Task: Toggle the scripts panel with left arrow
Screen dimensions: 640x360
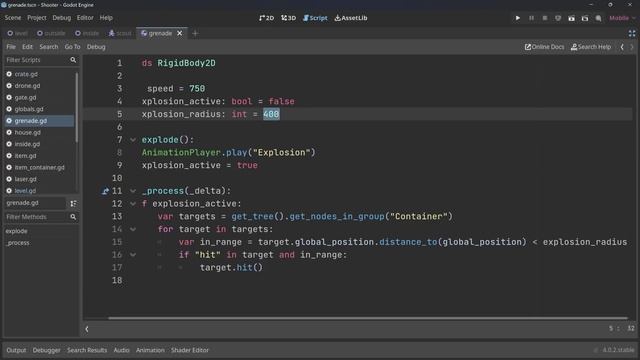Action: click(87, 329)
